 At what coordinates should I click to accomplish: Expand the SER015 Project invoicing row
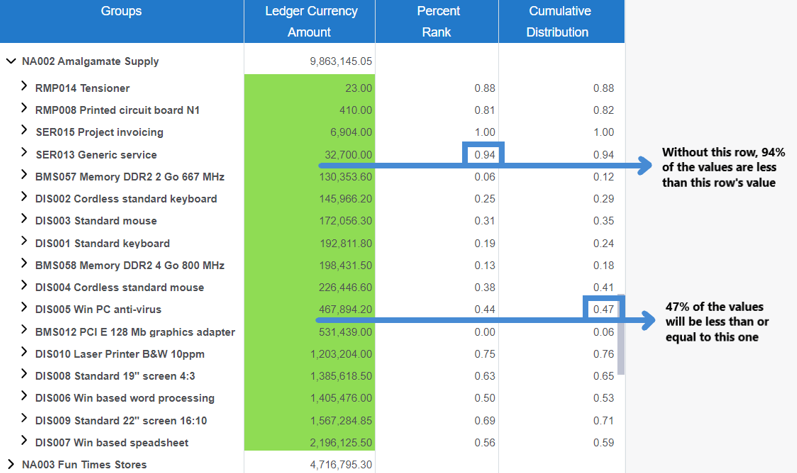(x=24, y=131)
